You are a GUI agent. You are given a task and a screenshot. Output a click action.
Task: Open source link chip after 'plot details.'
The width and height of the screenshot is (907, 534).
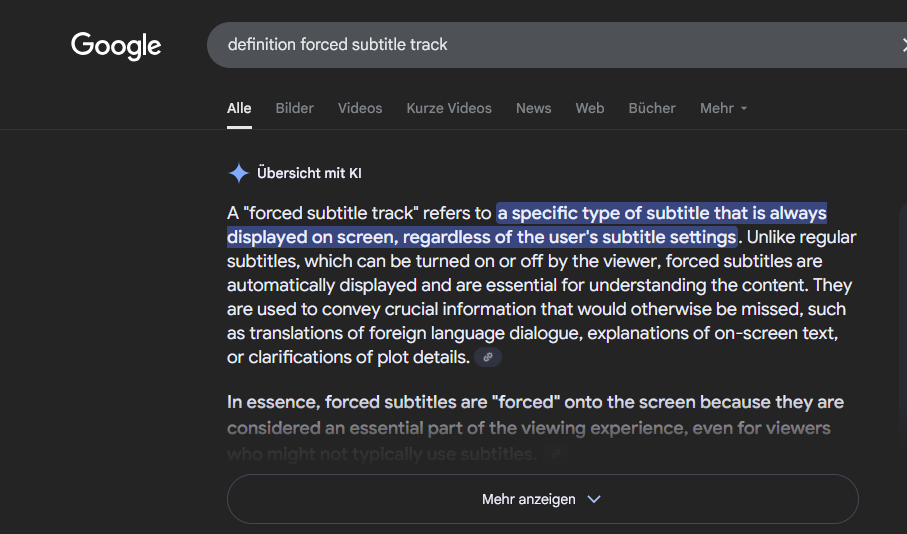tap(488, 357)
